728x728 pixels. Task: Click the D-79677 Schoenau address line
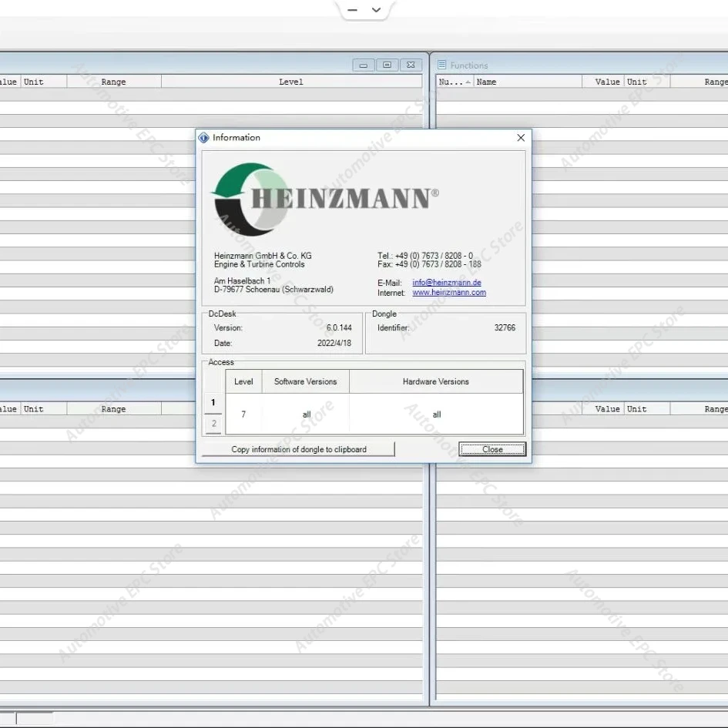274,289
